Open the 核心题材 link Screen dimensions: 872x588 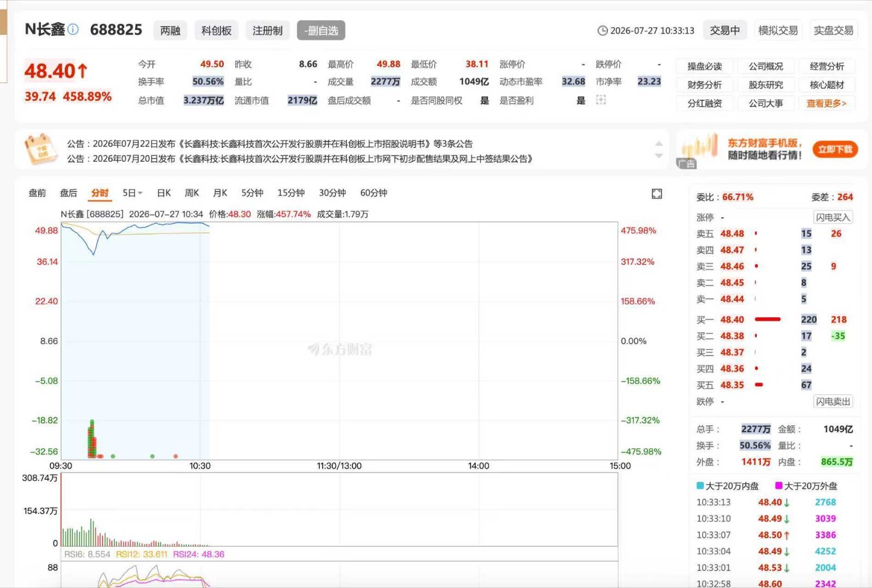827,85
